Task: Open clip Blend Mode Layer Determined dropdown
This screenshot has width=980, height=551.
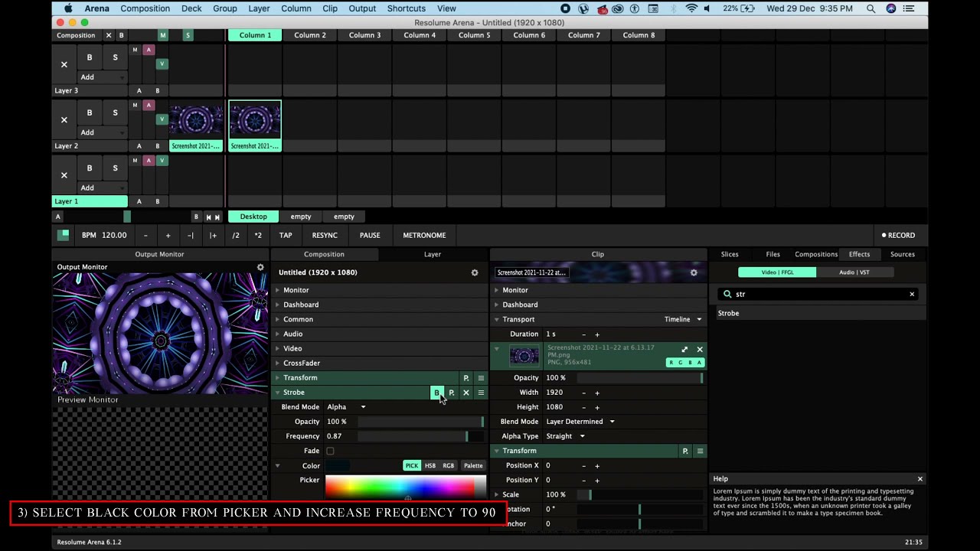Action: point(580,422)
